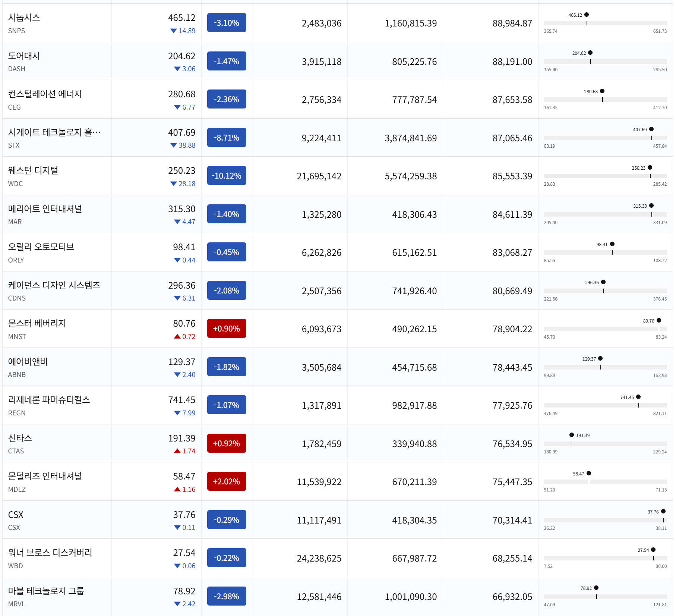676x616 pixels.
Task: Click the 52-week range bar for SNPS
Action: (x=605, y=23)
